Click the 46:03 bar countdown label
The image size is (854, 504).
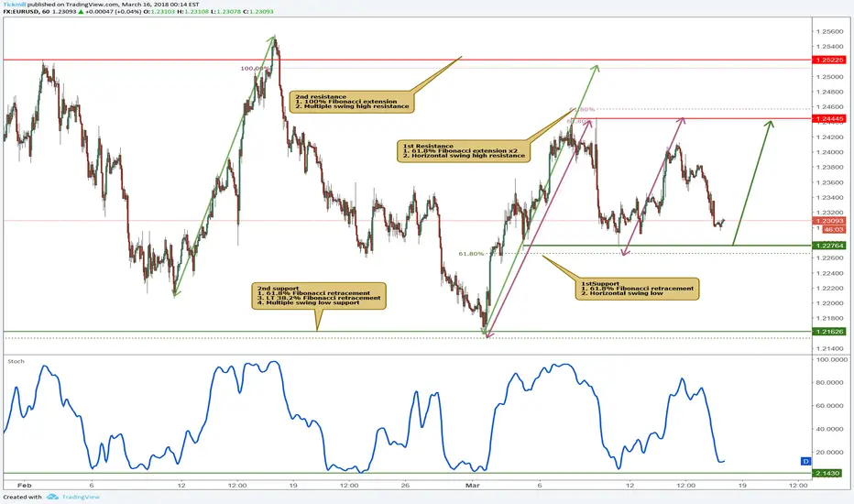tap(834, 230)
